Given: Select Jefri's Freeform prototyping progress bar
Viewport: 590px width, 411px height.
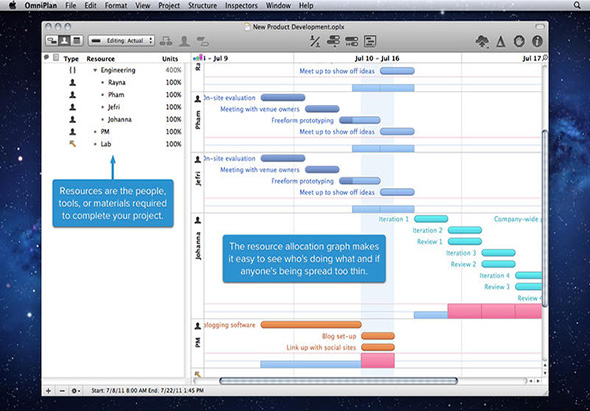Looking at the screenshot, I should [x=360, y=181].
